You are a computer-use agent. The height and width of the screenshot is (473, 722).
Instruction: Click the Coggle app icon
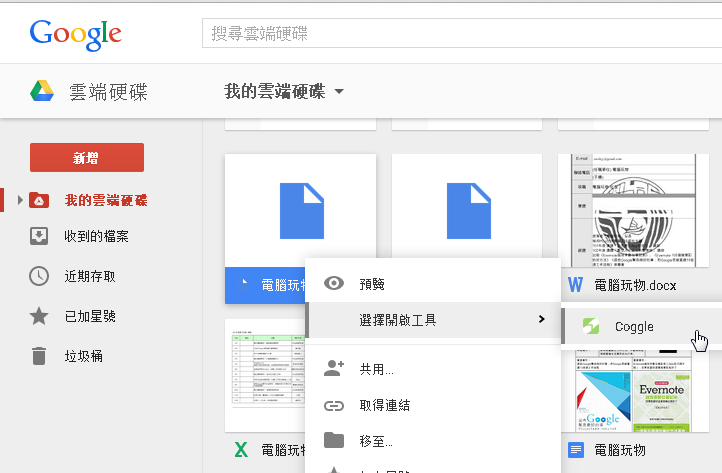click(591, 326)
